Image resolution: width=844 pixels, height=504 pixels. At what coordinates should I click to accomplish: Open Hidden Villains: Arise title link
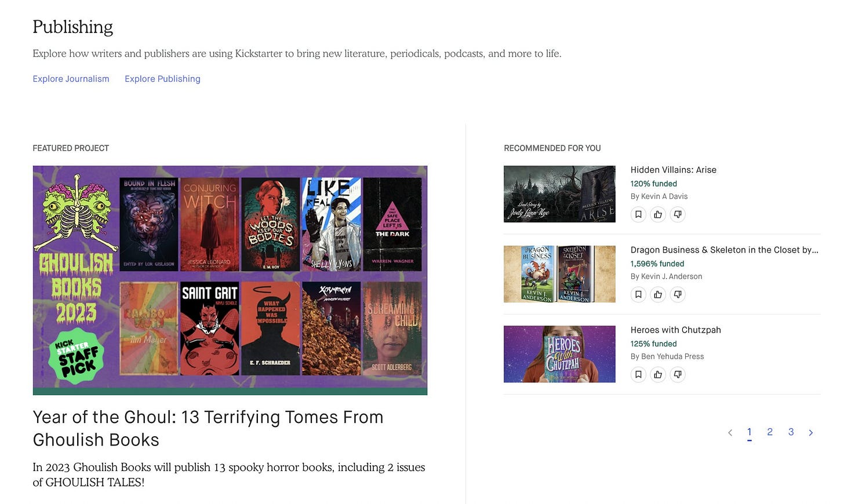674,170
